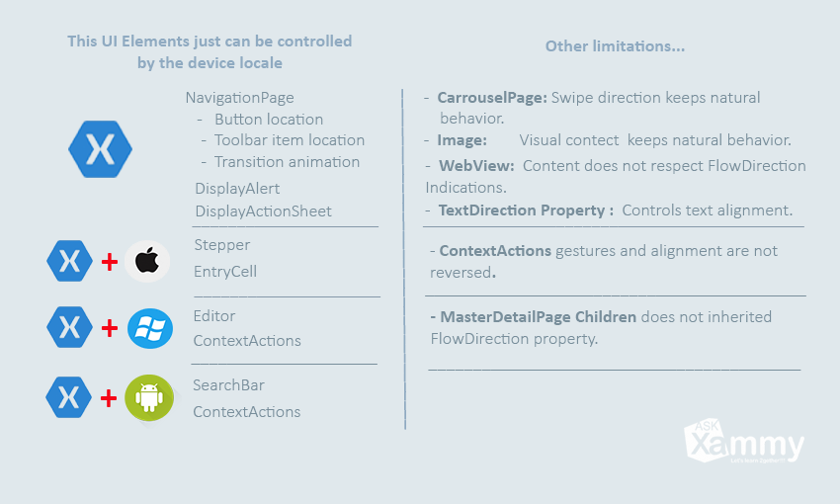This screenshot has width=840, height=504.
Task: Click the 'Other limitations...' title
Action: tap(615, 46)
